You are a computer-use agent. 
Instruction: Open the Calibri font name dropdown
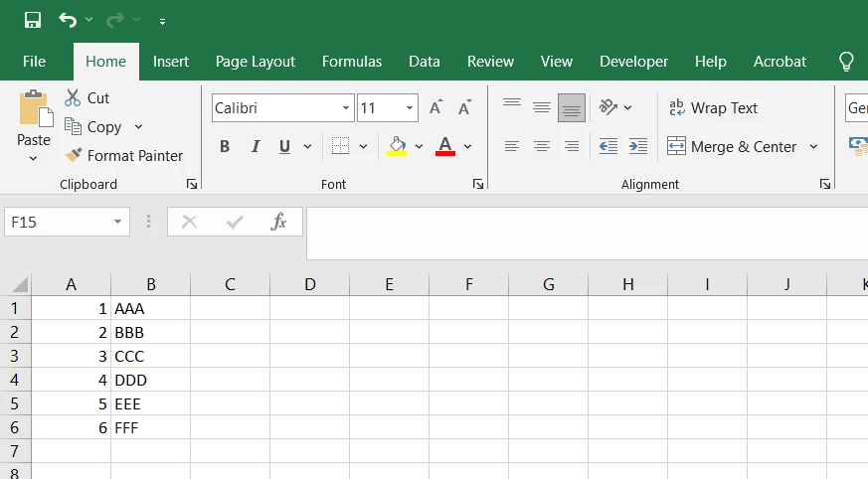pyautogui.click(x=346, y=108)
